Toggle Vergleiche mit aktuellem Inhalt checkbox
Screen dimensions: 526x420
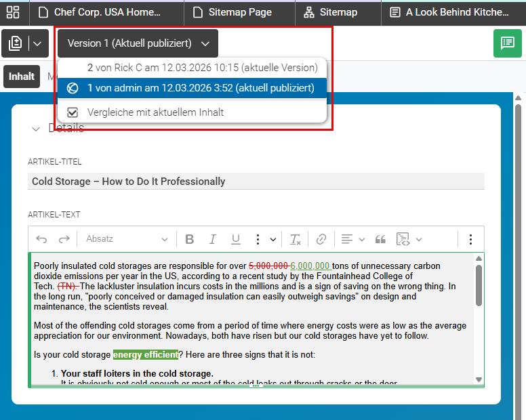[73, 112]
